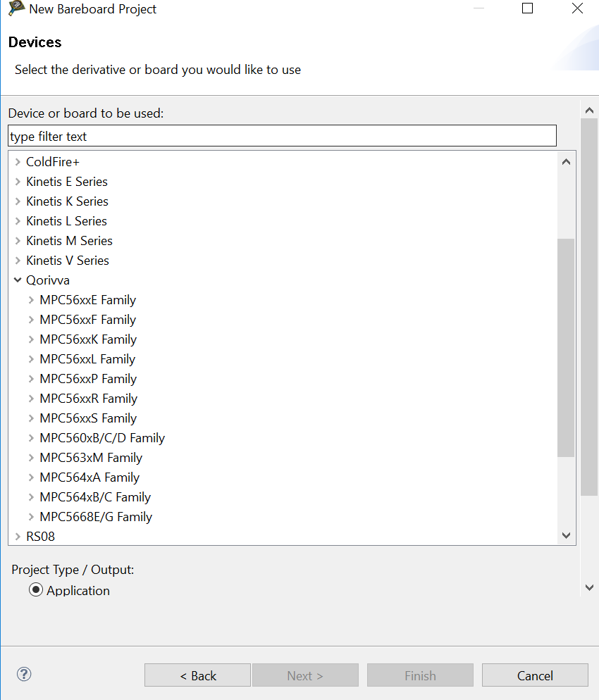Click the type filter text field

click(x=282, y=136)
